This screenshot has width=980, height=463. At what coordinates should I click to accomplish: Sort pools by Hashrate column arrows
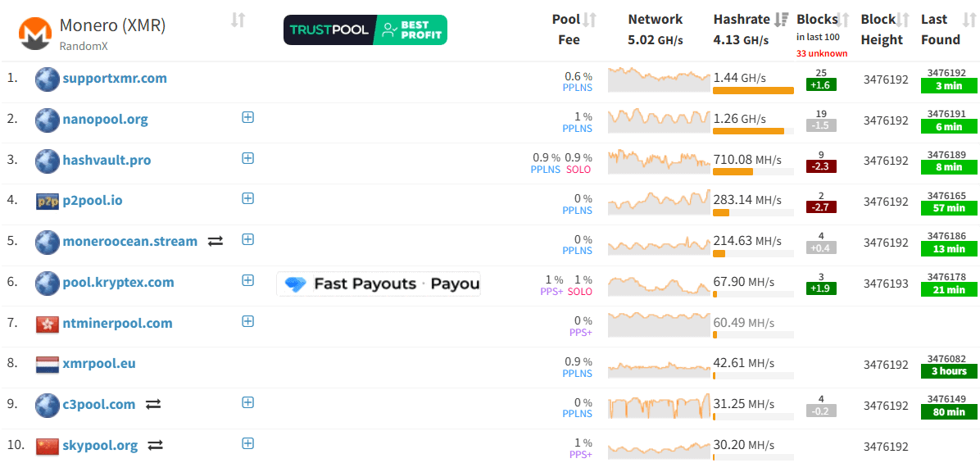[x=782, y=20]
